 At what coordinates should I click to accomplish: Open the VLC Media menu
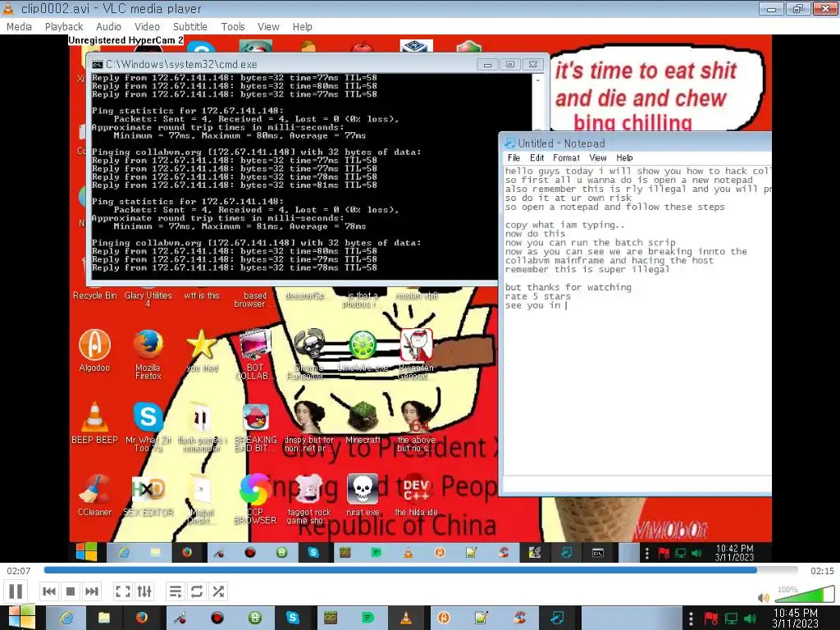click(x=20, y=27)
